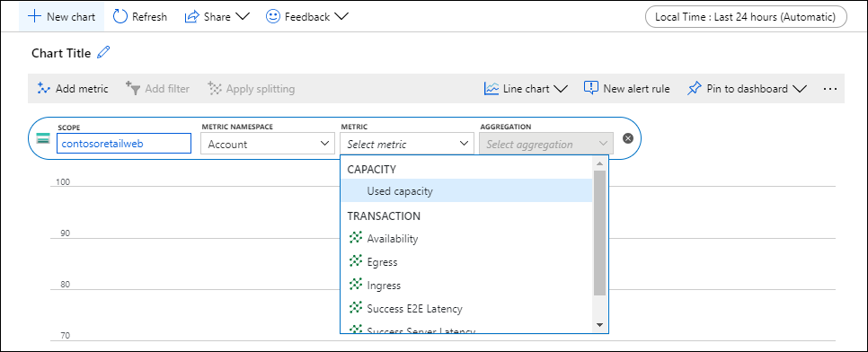
Task: Click Add metric in the chart toolbar
Action: tap(73, 89)
